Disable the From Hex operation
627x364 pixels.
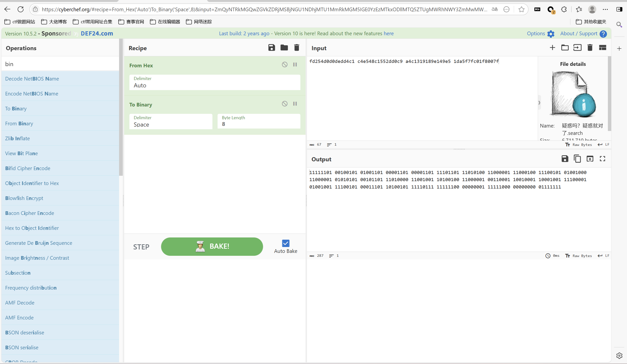[x=285, y=65]
